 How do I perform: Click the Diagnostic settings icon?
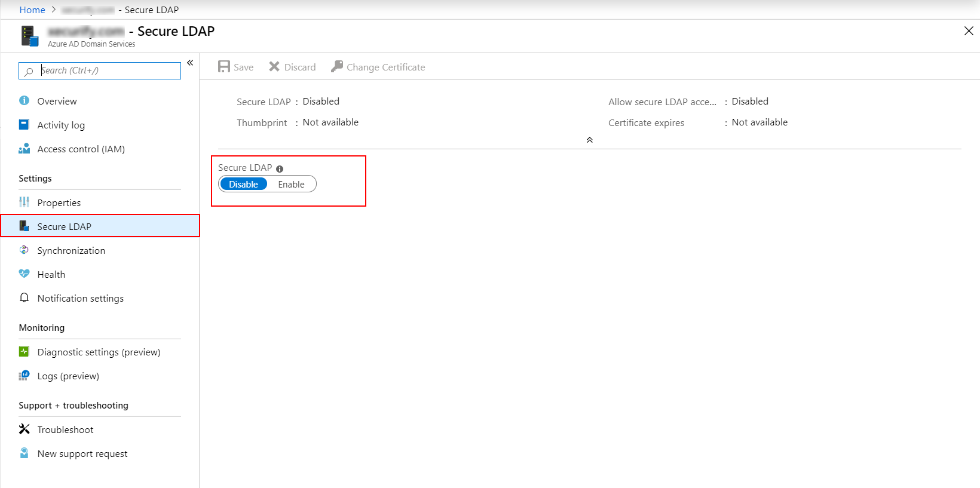[x=24, y=352]
